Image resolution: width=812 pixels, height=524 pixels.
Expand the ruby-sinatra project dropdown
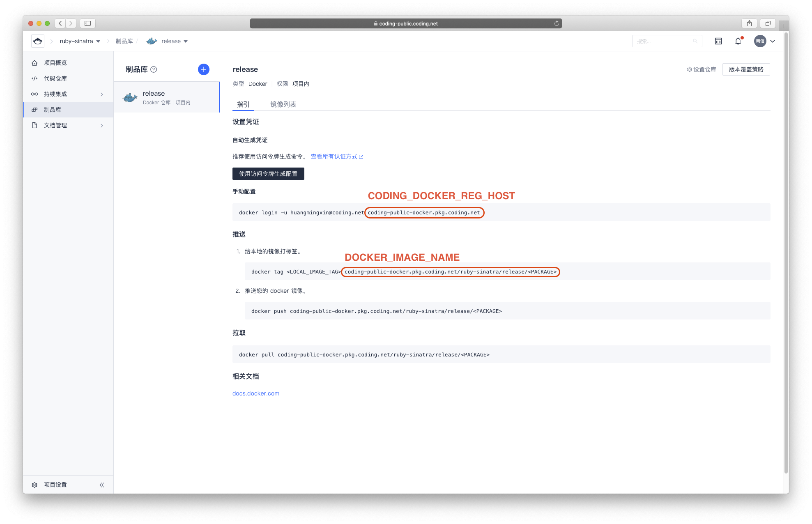pyautogui.click(x=98, y=41)
